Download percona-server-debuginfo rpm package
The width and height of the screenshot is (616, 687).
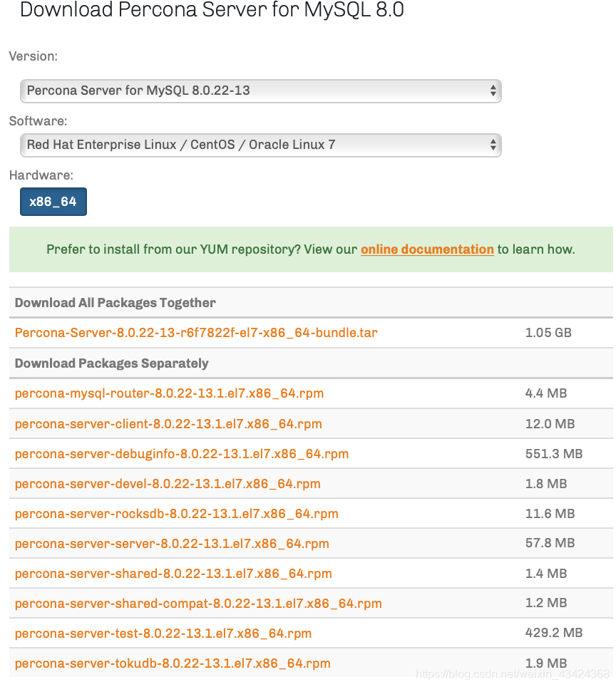point(181,454)
